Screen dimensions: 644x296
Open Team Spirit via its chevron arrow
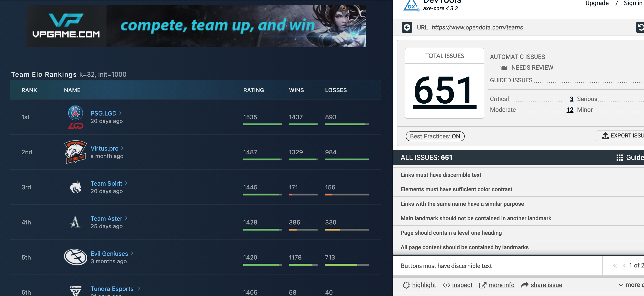126,183
